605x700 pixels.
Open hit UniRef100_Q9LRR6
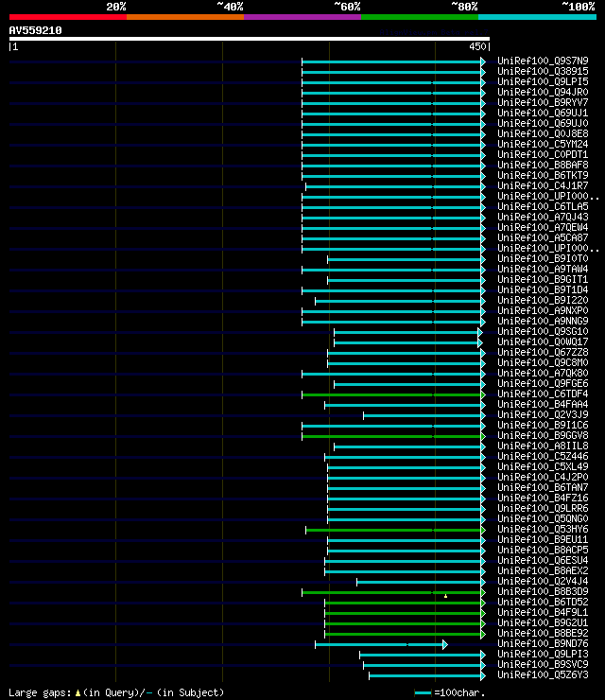pyautogui.click(x=543, y=508)
